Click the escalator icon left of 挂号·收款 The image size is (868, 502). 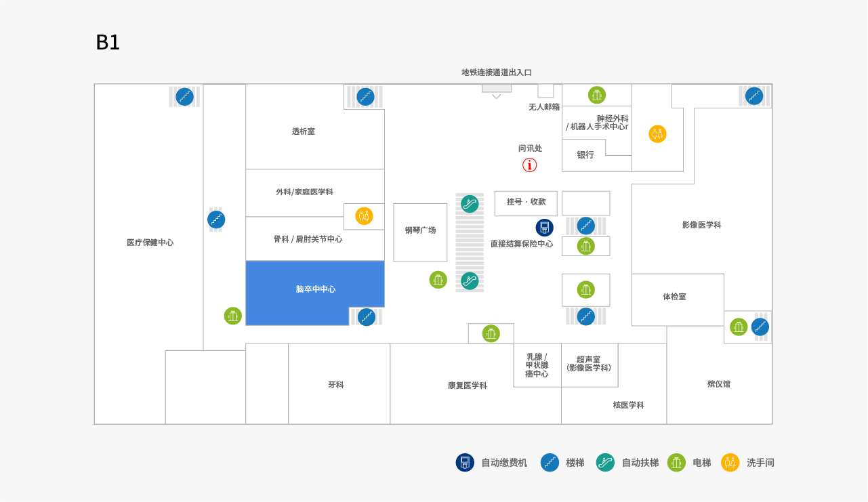pyautogui.click(x=470, y=204)
